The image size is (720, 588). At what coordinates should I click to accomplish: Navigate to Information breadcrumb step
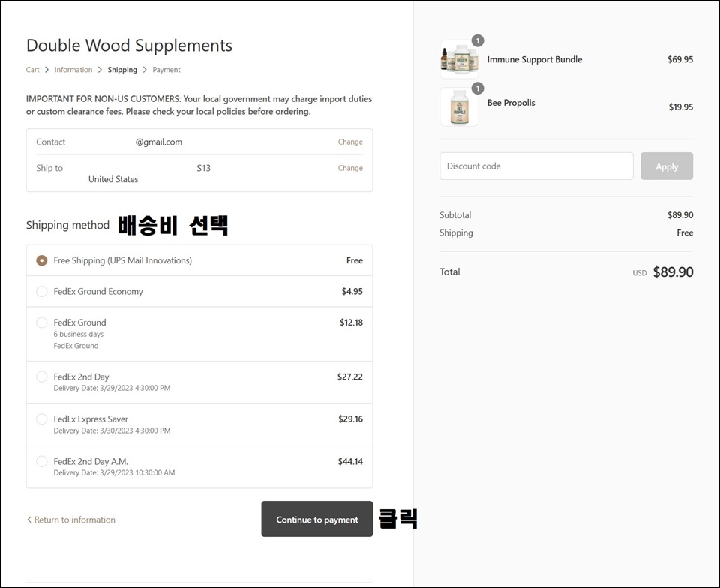click(73, 70)
